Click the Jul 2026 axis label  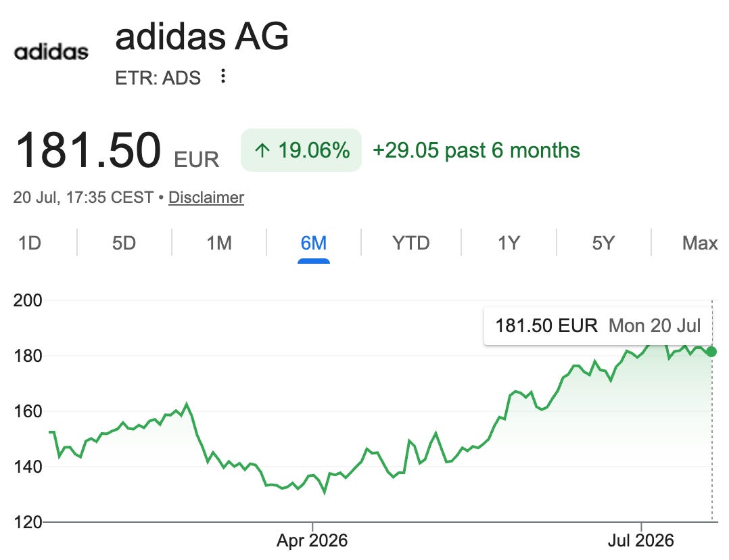[x=640, y=540]
